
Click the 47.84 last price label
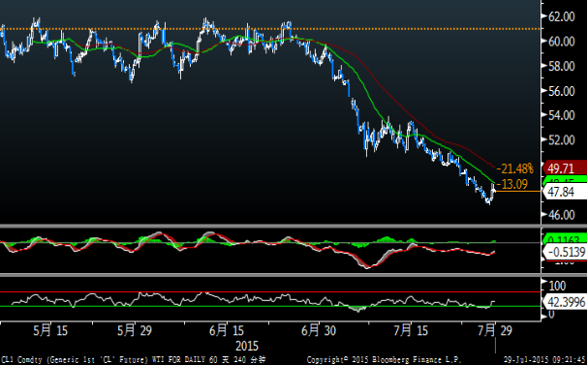(565, 192)
